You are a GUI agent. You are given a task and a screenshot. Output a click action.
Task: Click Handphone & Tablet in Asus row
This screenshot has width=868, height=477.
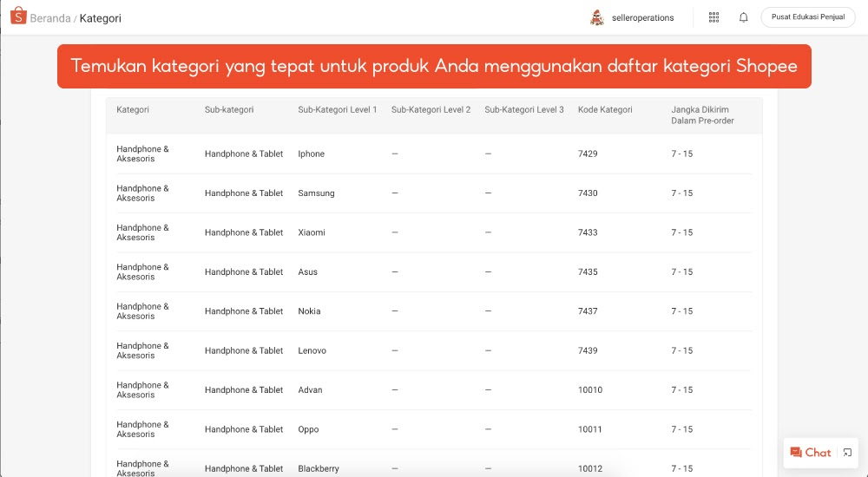[244, 271]
